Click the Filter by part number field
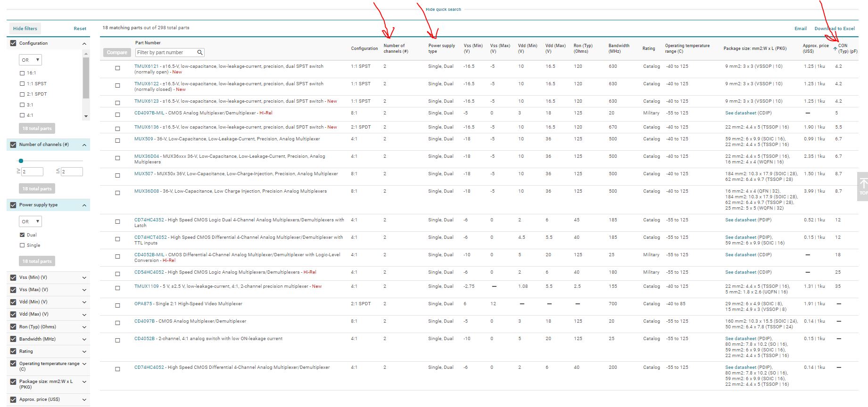The image size is (868, 407). (170, 52)
